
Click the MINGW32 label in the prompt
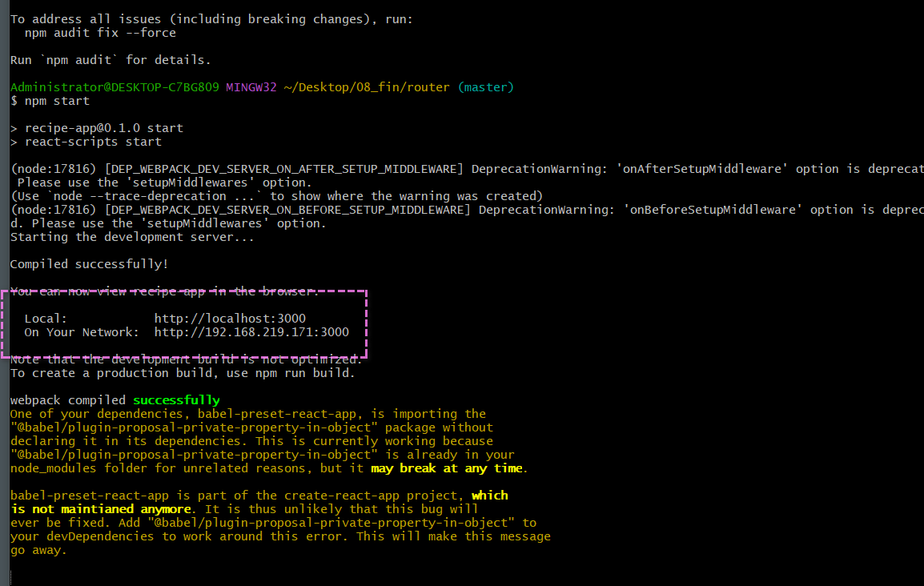251,87
